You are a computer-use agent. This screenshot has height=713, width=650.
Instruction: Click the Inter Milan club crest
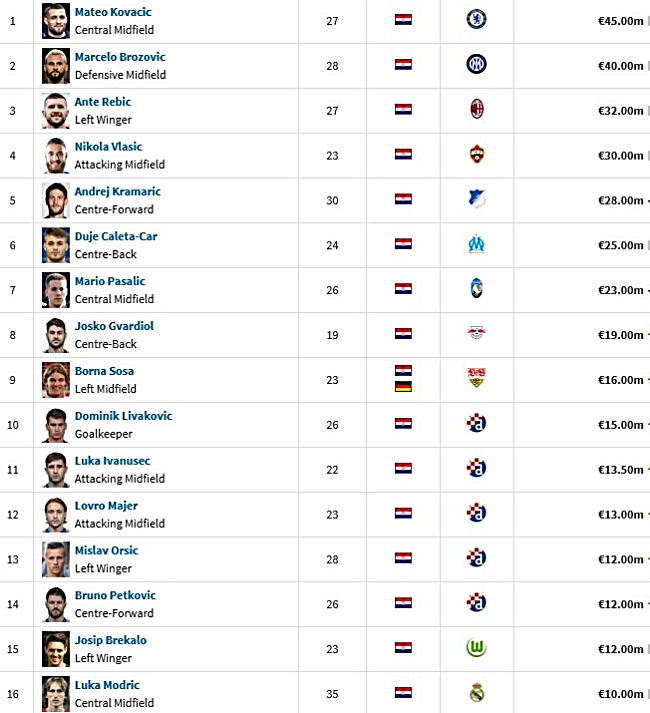(x=476, y=64)
